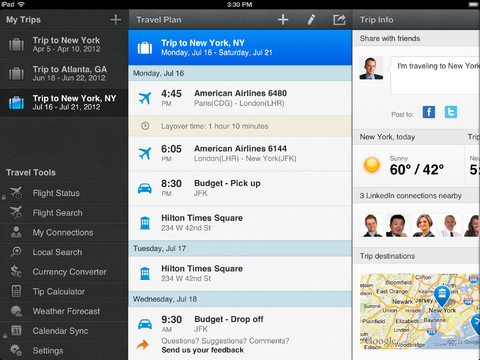480x360 pixels.
Task: Tap the Monday, Jul 16 date header
Action: tap(240, 73)
